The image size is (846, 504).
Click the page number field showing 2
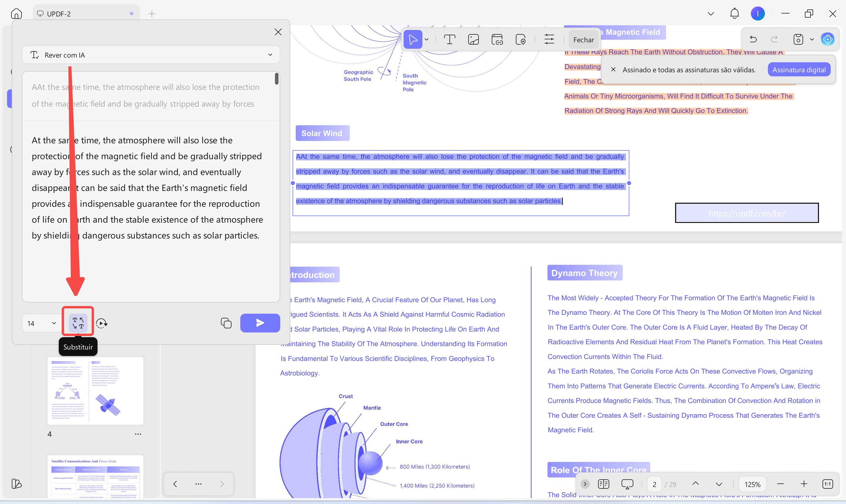(x=654, y=484)
